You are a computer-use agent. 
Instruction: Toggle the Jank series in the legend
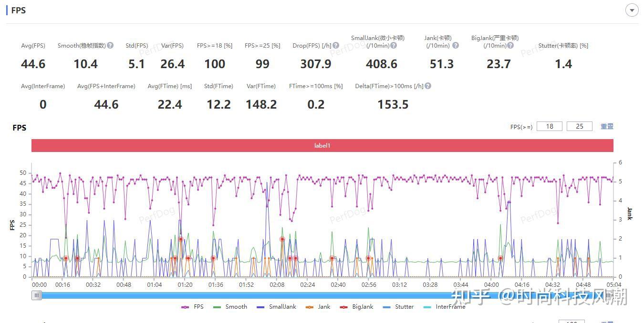(318, 307)
